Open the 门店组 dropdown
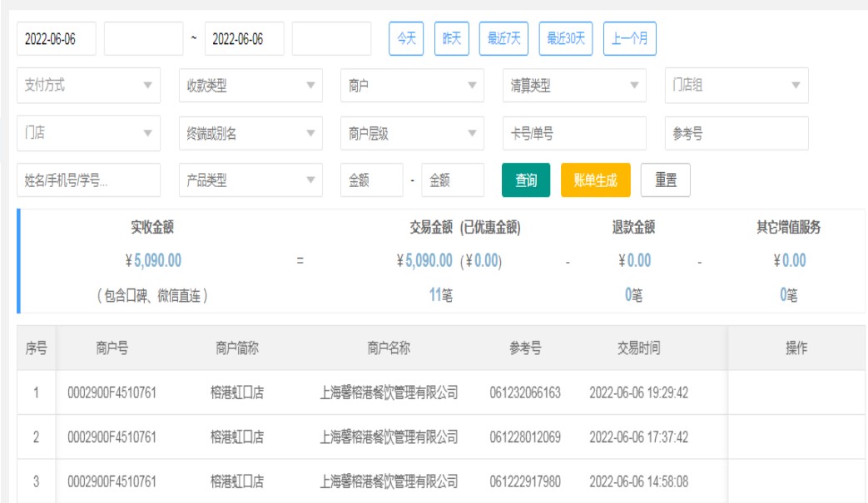 [736, 86]
